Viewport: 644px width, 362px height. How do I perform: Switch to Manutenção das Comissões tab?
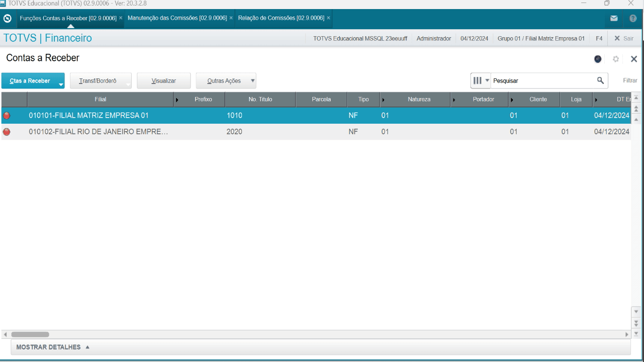coord(177,18)
